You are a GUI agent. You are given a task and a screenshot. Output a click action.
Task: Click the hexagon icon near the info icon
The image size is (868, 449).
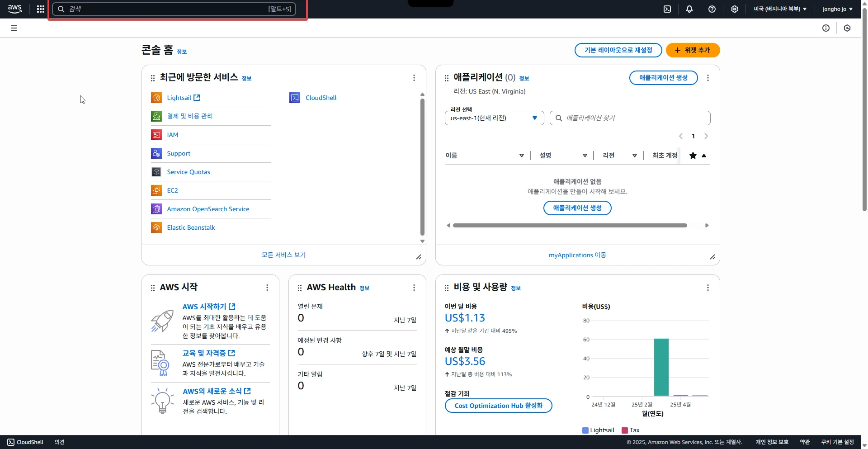pyautogui.click(x=847, y=28)
